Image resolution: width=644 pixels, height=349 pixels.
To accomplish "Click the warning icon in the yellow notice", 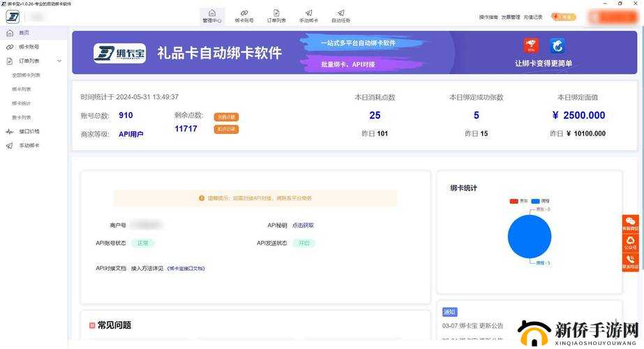I will tap(202, 198).
